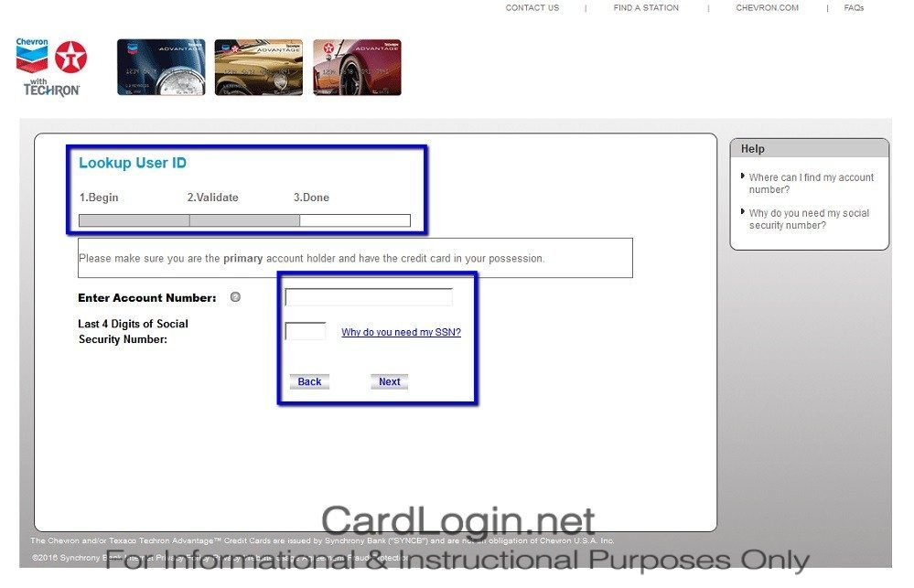914x588 pixels.
Task: Click the Lookup User ID progress bar
Action: click(x=244, y=220)
